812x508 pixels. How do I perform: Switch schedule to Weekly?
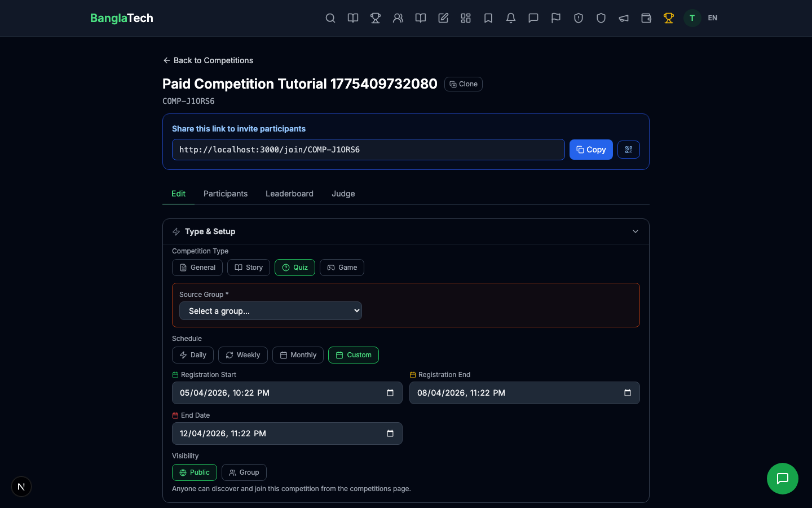242,355
